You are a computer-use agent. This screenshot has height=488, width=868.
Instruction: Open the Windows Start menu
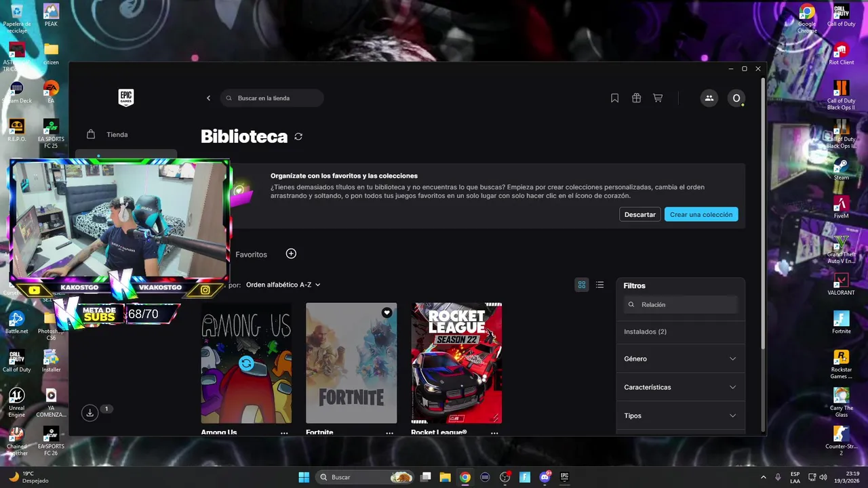click(304, 476)
